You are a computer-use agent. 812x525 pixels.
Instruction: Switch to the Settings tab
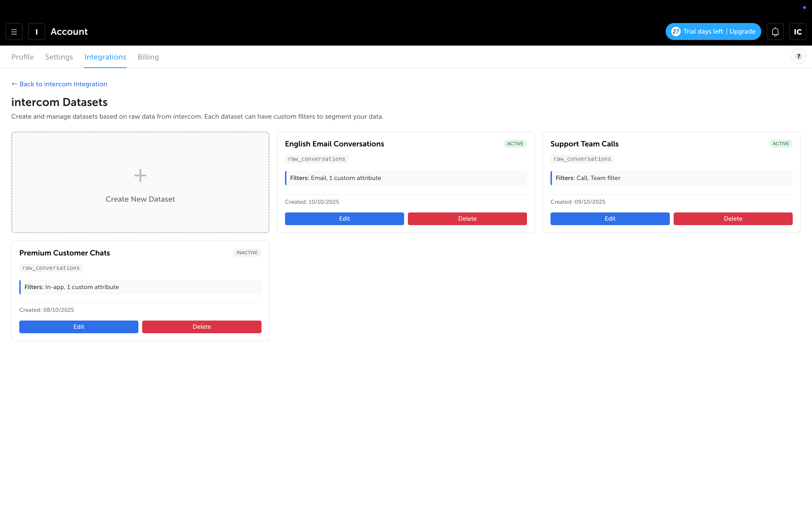click(59, 57)
